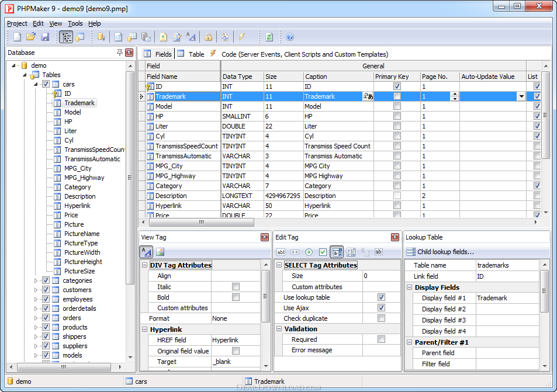Image resolution: width=557 pixels, height=392 pixels.
Task: Close the View Tag panel
Action: [x=265, y=237]
